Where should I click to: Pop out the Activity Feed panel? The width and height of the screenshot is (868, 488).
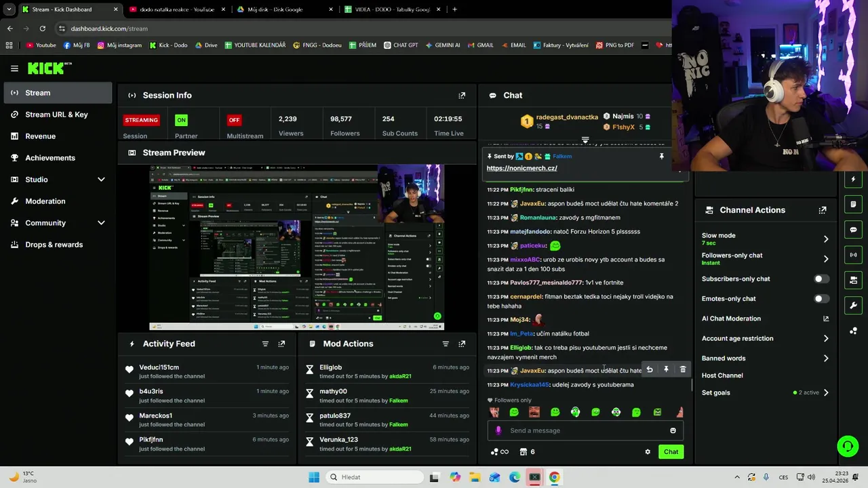[281, 344]
